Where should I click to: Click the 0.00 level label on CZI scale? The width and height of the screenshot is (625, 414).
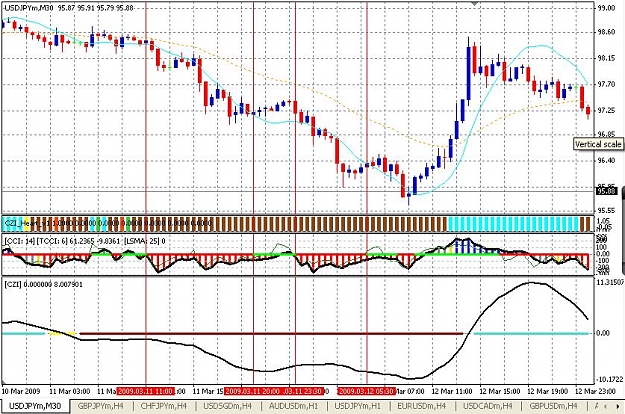point(603,333)
